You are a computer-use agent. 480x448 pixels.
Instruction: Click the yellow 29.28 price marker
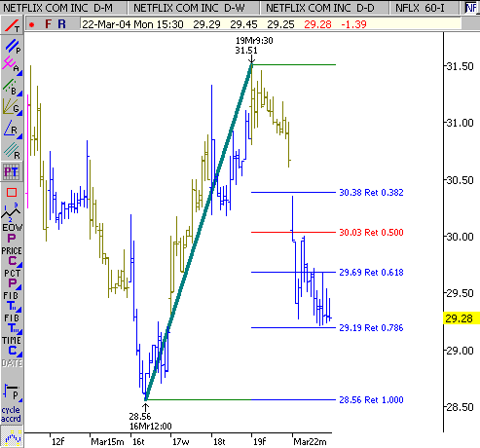pos(461,318)
